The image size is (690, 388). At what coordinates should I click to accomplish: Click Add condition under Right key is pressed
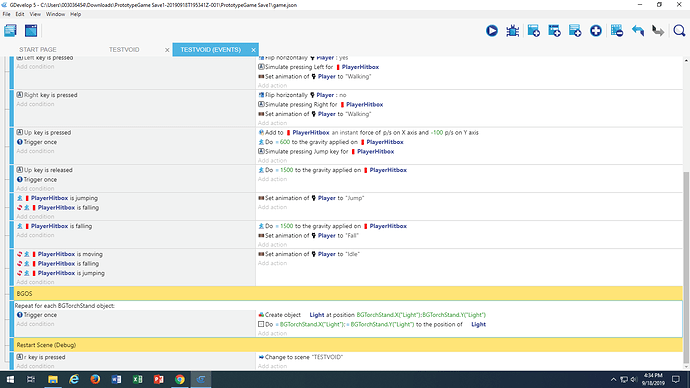[x=35, y=104]
